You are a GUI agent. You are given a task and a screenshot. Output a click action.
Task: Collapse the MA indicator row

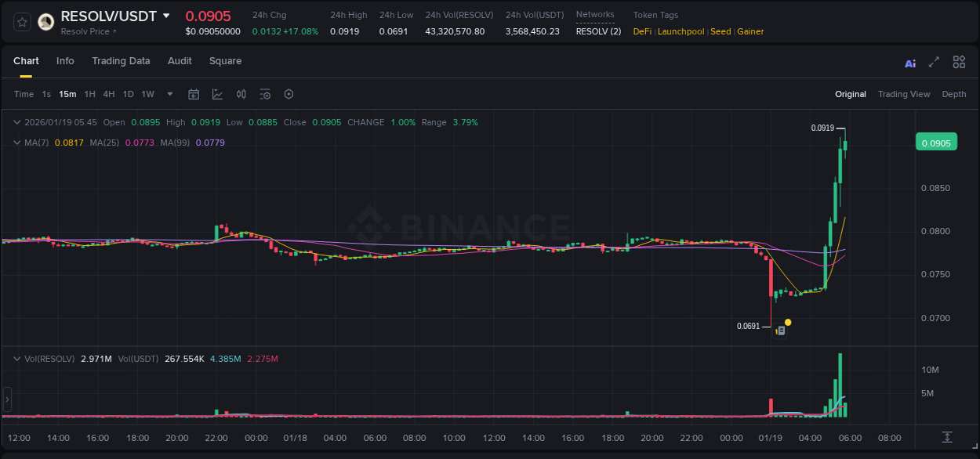click(16, 143)
